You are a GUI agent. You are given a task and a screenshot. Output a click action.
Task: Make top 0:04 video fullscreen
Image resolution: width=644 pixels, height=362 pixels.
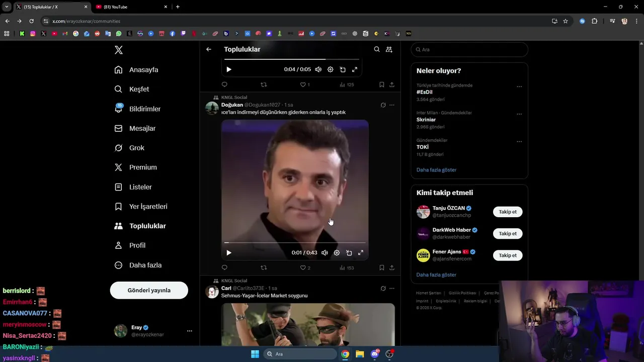355,69
